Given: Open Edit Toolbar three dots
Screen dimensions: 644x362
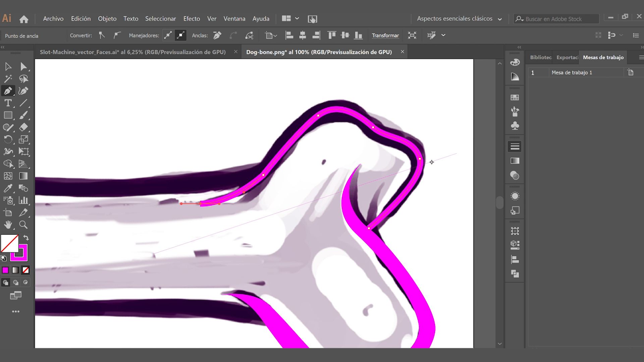Looking at the screenshot, I should coord(15,312).
